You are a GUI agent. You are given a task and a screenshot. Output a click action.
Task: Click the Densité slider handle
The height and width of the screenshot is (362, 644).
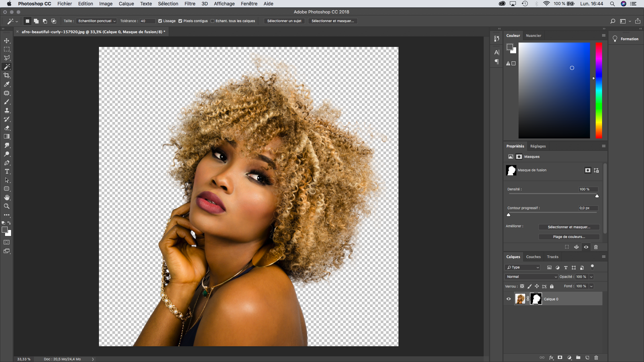(597, 196)
